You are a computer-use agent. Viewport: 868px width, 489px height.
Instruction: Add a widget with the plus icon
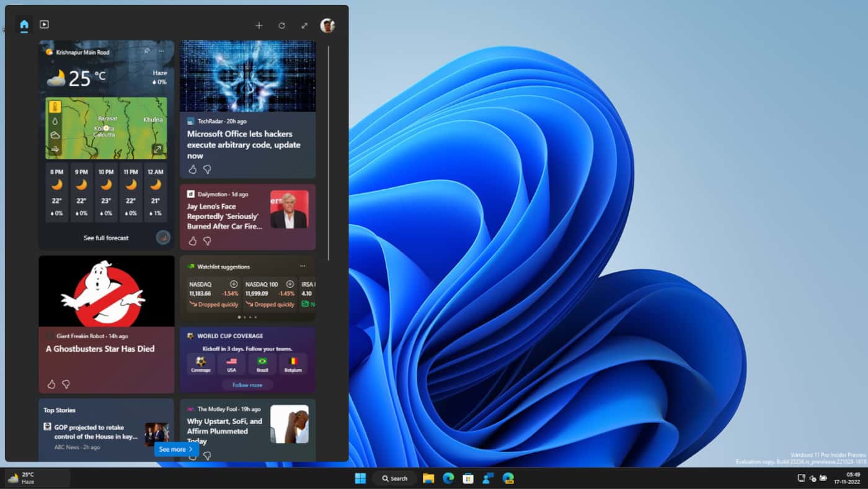pyautogui.click(x=259, y=25)
